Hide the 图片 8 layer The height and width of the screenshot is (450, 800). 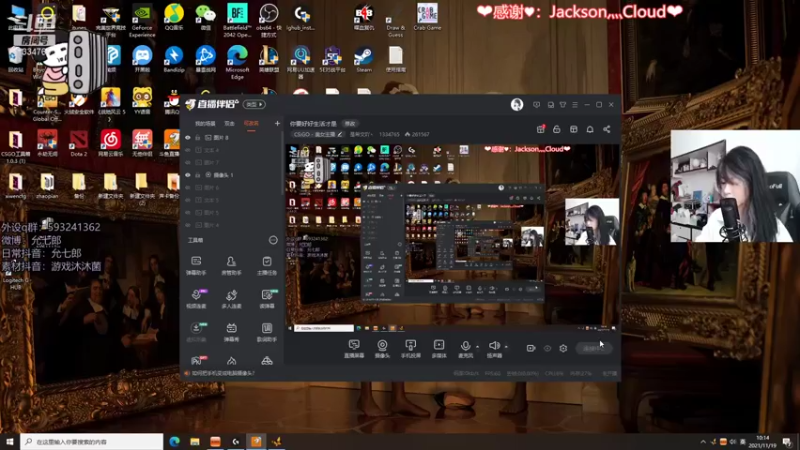pos(188,138)
